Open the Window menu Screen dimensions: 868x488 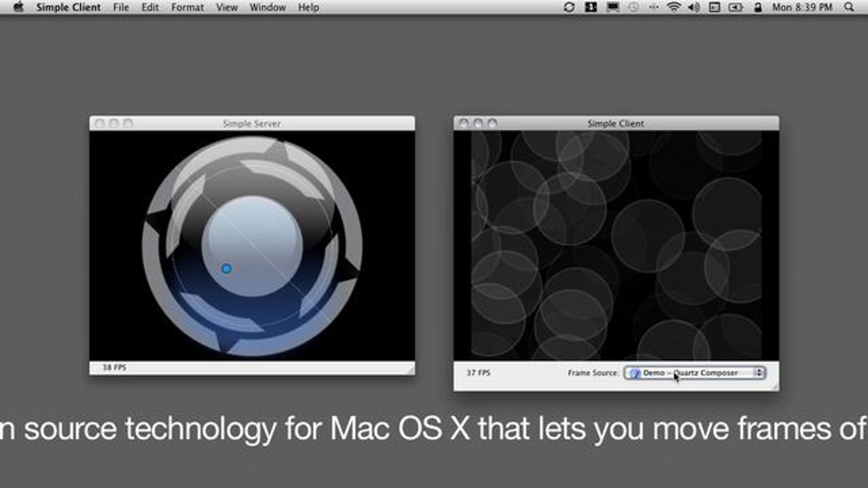(268, 7)
